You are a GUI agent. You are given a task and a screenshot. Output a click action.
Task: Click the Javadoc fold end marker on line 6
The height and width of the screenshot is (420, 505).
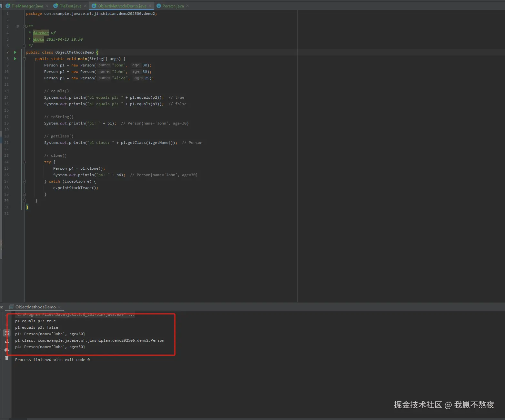point(24,46)
